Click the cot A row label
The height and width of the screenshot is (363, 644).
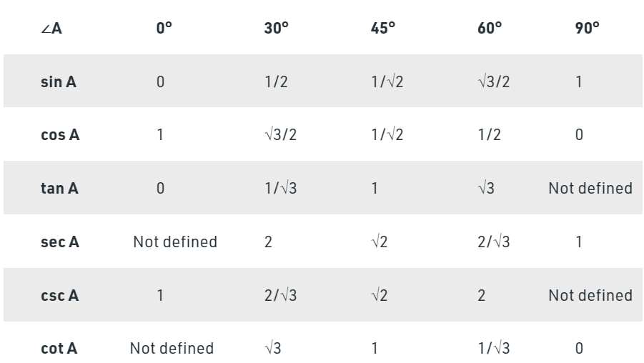[x=59, y=349]
